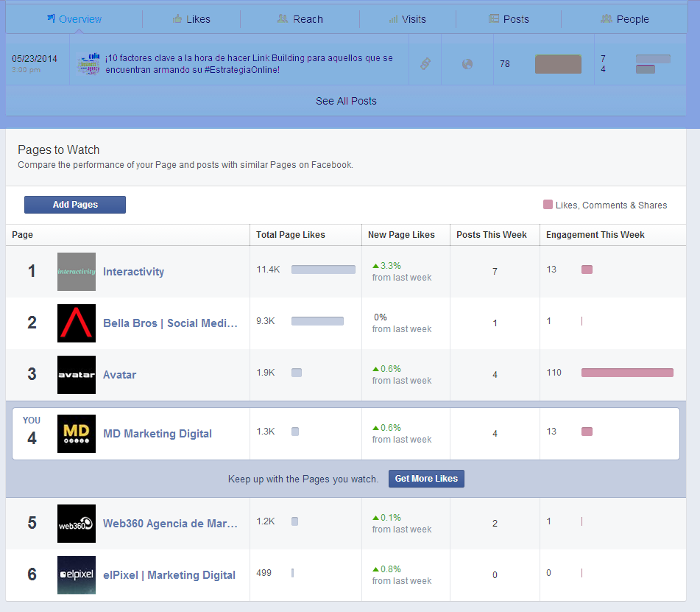Open Web360 Agencia de Mar... page link
Screen dimensions: 700x612
click(170, 524)
